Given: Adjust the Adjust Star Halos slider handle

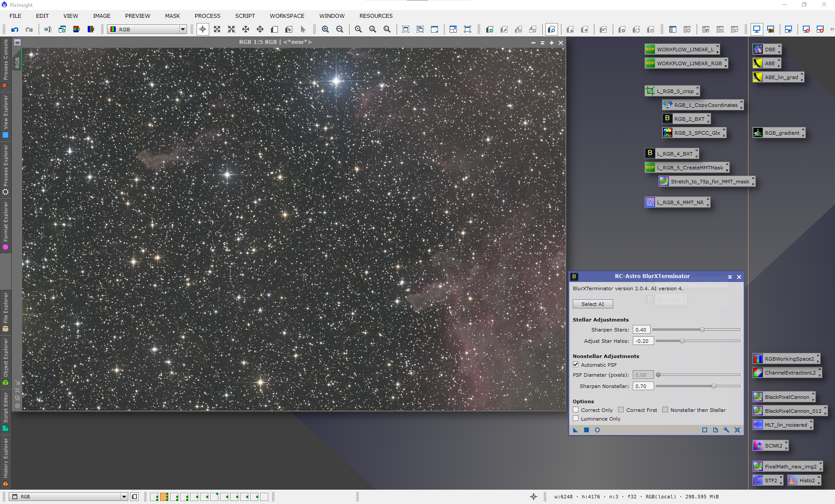Looking at the screenshot, I should point(682,341).
